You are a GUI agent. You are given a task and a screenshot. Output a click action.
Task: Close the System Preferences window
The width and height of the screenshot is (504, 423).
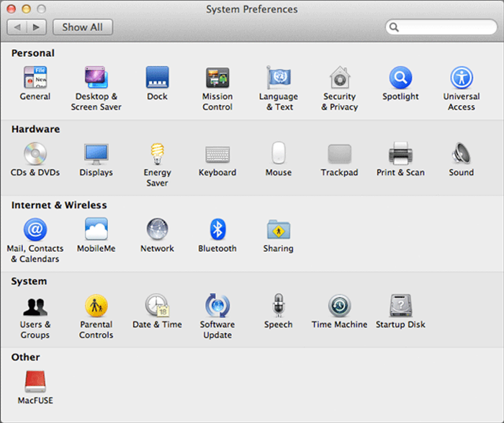(12, 9)
